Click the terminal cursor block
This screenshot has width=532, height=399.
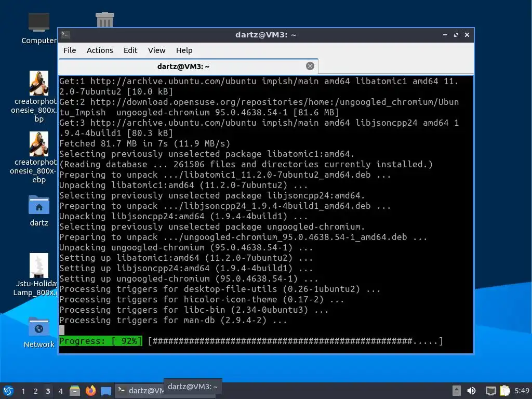(62, 330)
